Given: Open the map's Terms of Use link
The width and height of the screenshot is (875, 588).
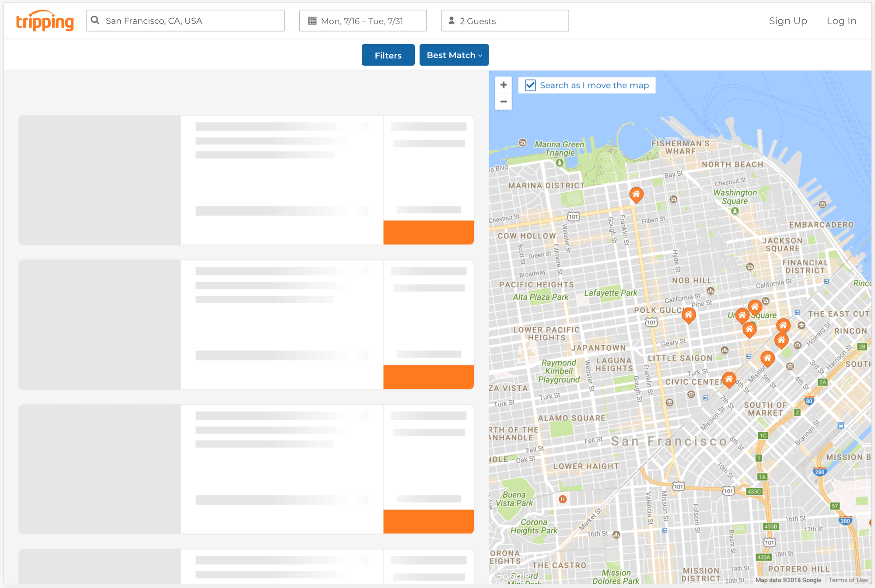Looking at the screenshot, I should 848,580.
